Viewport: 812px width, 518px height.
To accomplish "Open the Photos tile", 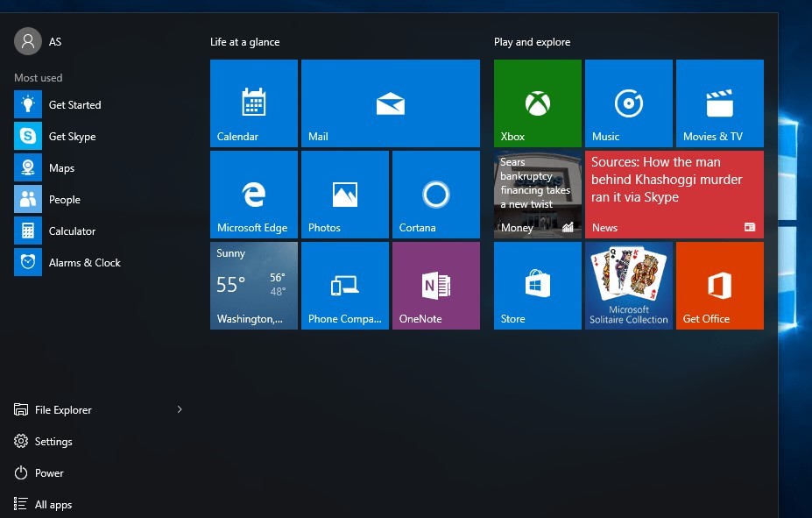I will [x=345, y=195].
